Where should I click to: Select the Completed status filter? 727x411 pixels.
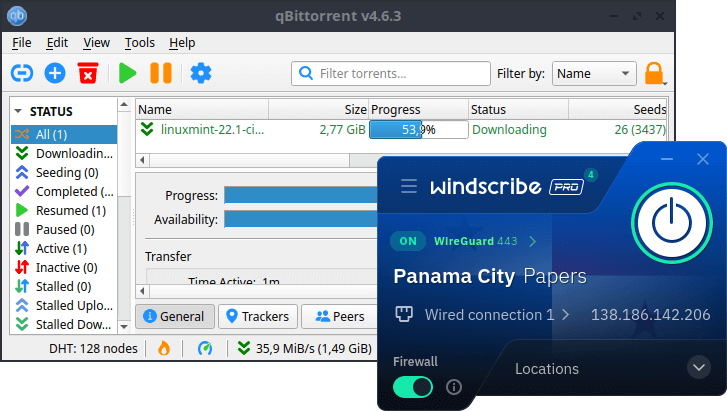[x=64, y=192]
